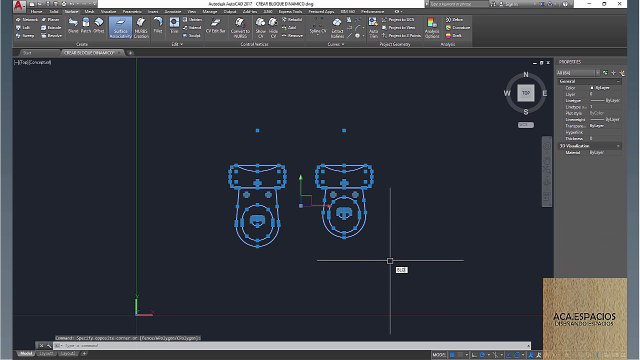Open the AutoCAD application menu button
This screenshot has height=360, width=640.
click(19, 6)
